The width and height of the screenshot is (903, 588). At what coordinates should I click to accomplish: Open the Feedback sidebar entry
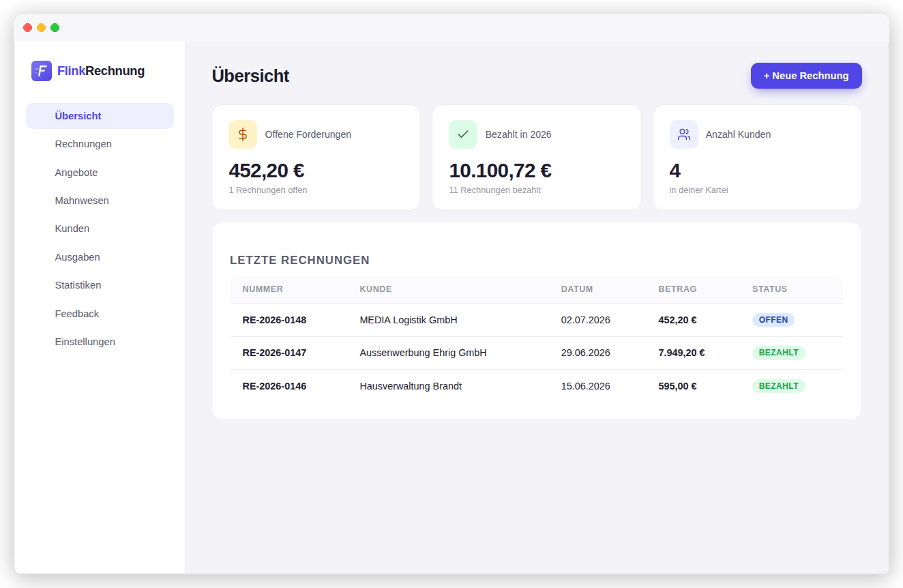pos(100,314)
